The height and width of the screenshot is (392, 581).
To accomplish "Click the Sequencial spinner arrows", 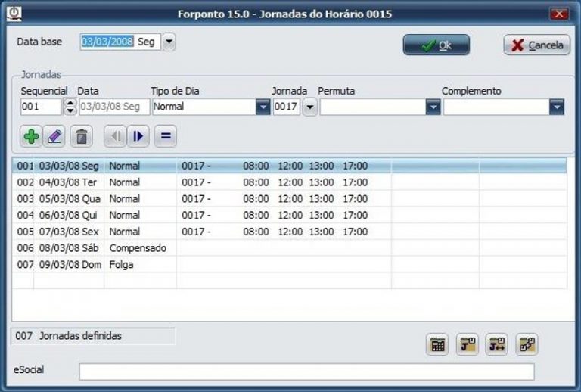I will point(70,107).
